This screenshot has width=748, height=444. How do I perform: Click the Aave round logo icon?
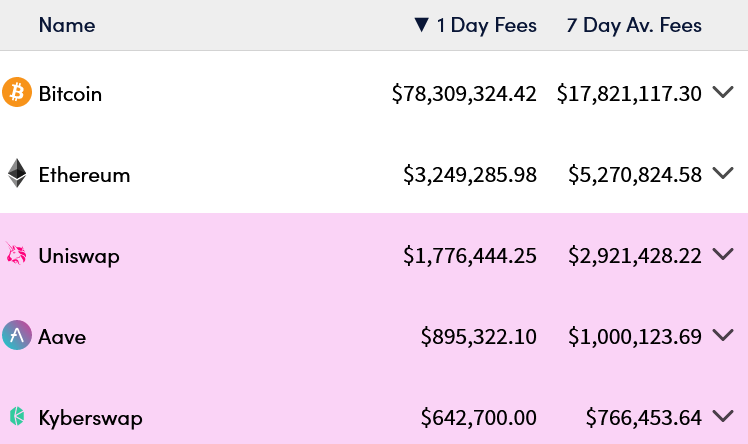17,336
